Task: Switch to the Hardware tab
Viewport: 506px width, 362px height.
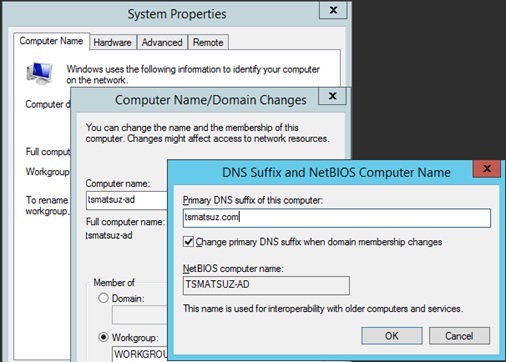Action: tap(113, 42)
